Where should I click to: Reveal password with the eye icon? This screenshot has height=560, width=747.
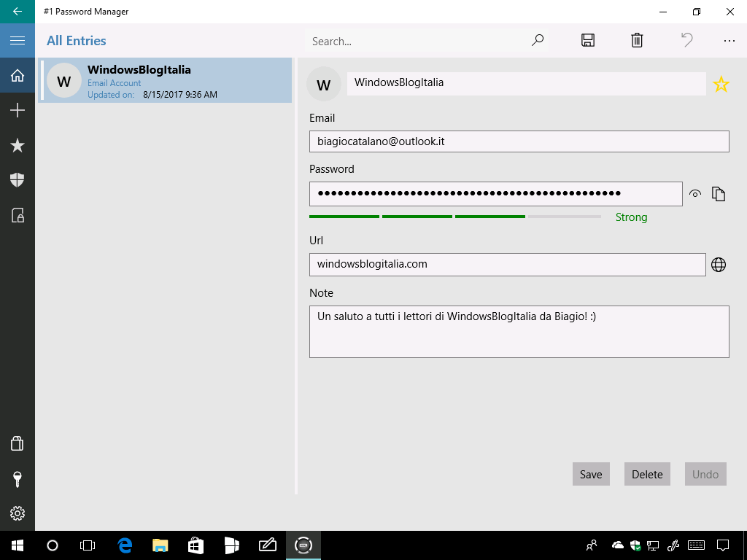(695, 194)
